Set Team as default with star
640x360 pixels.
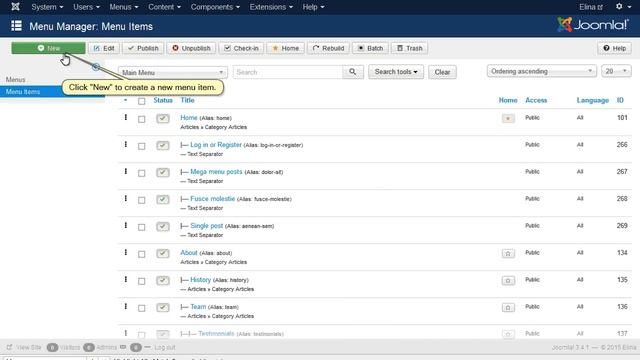(x=508, y=307)
